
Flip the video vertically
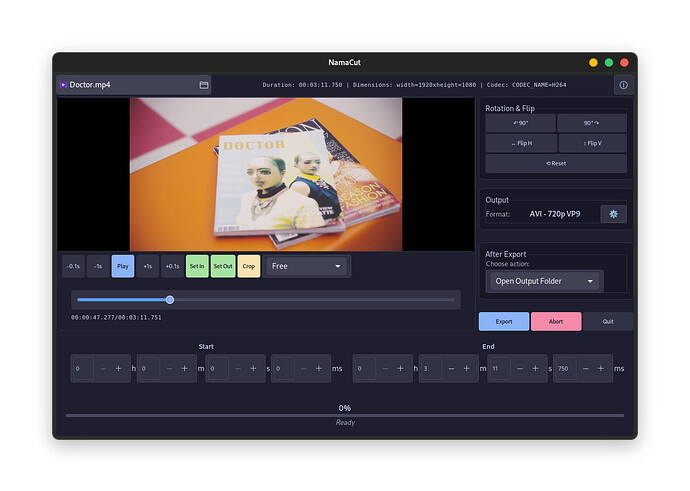coord(592,143)
